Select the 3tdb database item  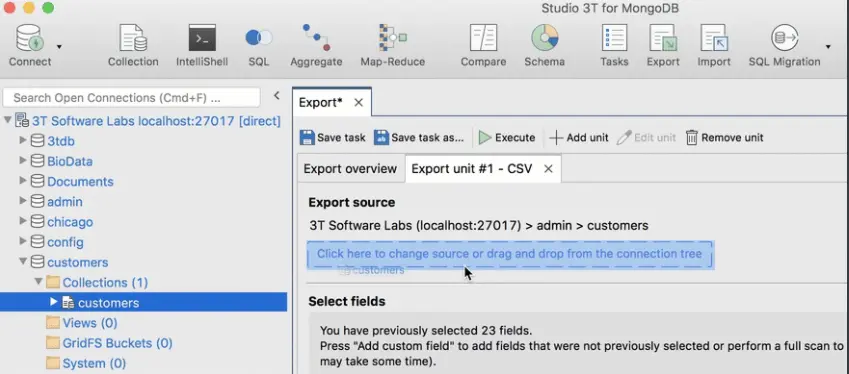coord(61,141)
